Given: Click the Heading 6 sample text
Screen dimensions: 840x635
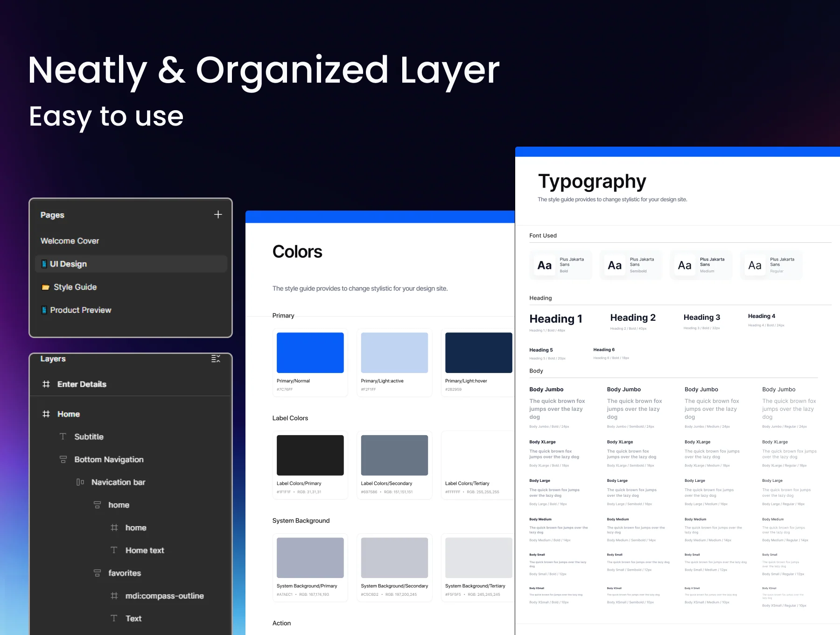Looking at the screenshot, I should (604, 350).
